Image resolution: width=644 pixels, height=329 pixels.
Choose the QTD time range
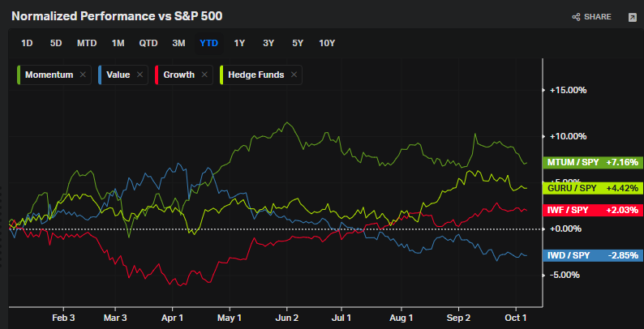(x=148, y=43)
